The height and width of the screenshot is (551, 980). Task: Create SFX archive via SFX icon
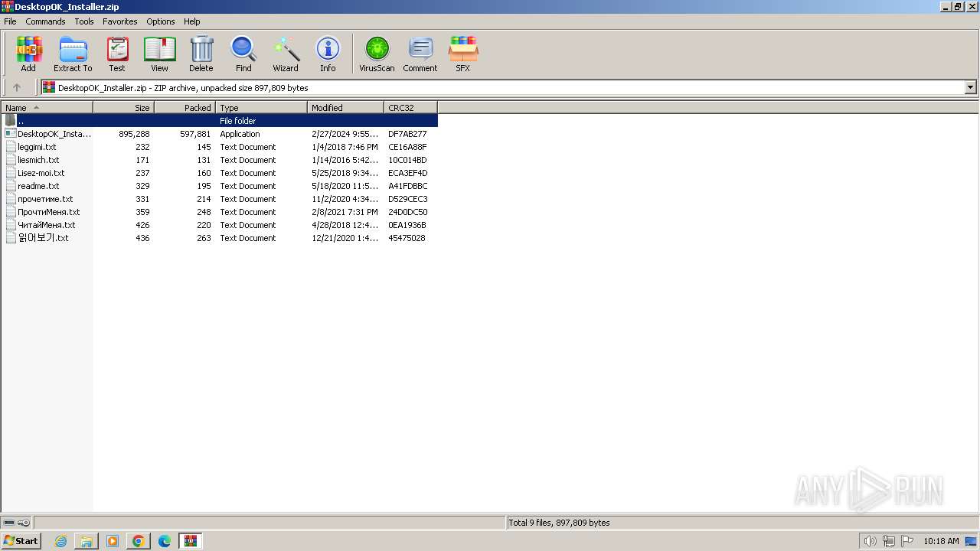(x=463, y=54)
